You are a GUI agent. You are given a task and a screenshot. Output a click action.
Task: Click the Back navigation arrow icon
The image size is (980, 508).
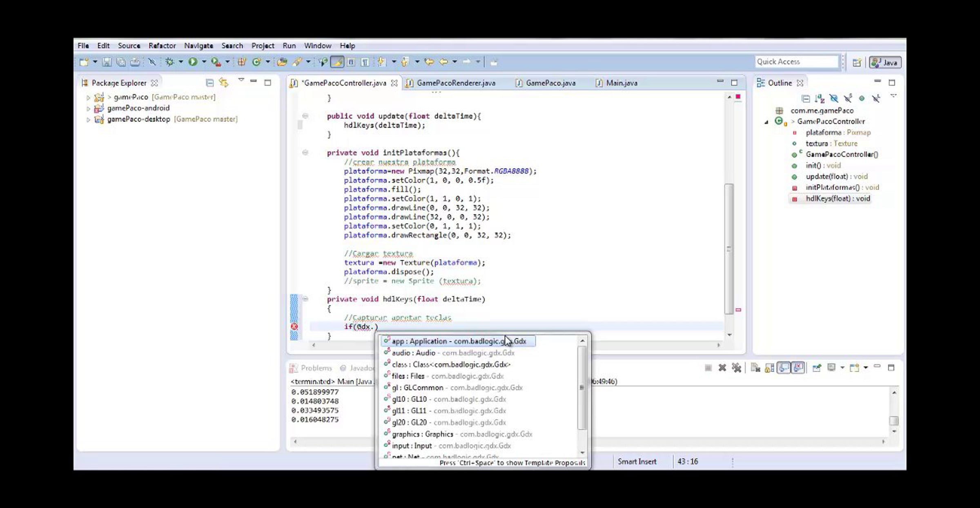pos(443,62)
